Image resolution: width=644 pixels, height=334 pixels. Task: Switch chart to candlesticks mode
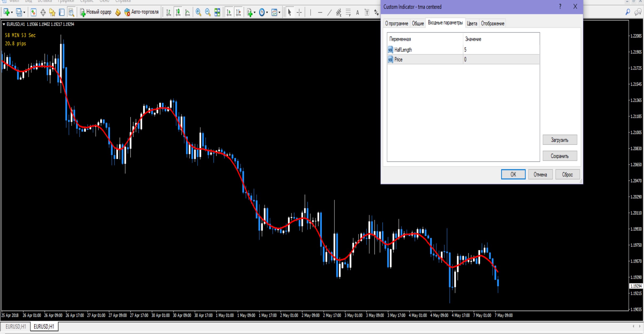[178, 12]
